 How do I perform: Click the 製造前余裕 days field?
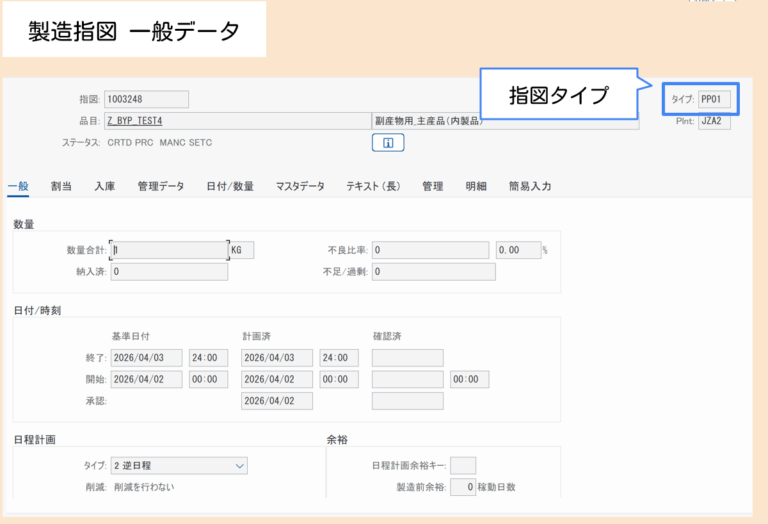click(x=463, y=487)
